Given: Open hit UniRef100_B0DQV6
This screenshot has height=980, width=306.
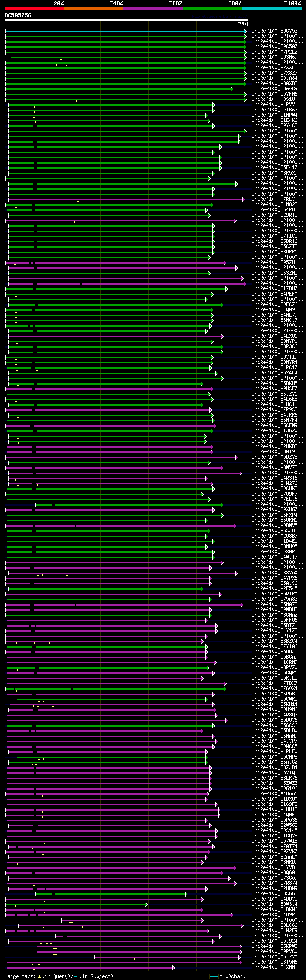Looking at the screenshot, I should click(274, 720).
